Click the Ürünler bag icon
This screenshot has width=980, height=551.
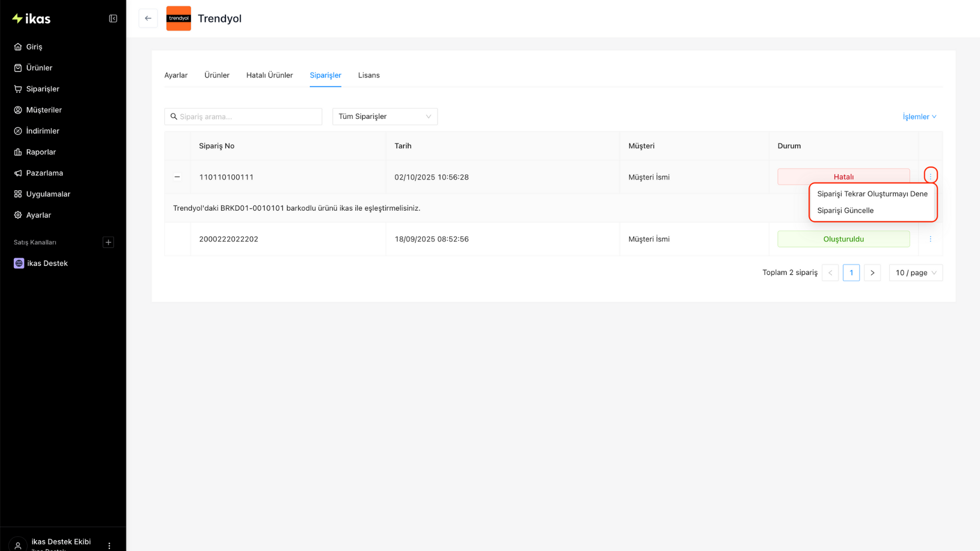coord(18,68)
